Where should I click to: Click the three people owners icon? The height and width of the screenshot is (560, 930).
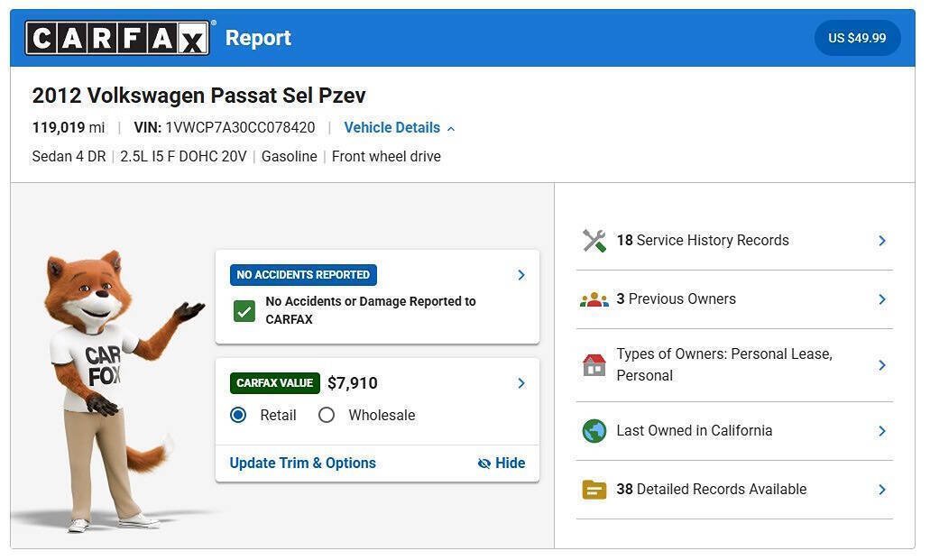tap(594, 299)
